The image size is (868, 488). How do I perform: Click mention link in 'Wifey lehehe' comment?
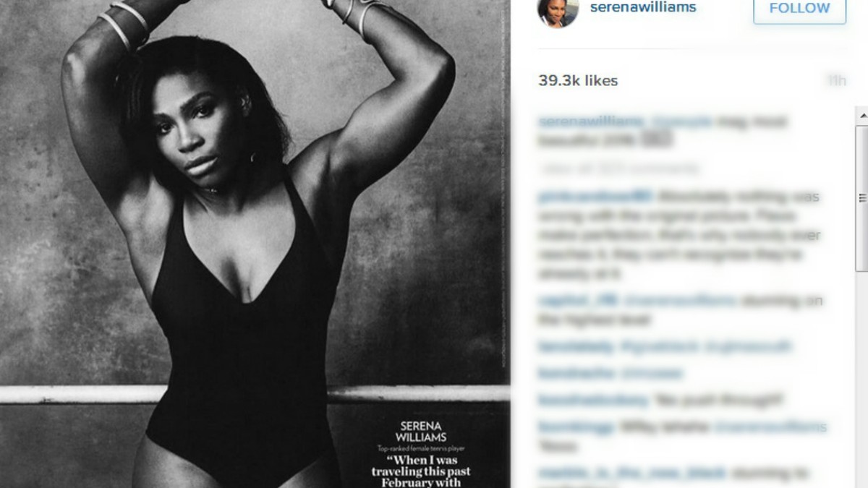[x=770, y=427]
